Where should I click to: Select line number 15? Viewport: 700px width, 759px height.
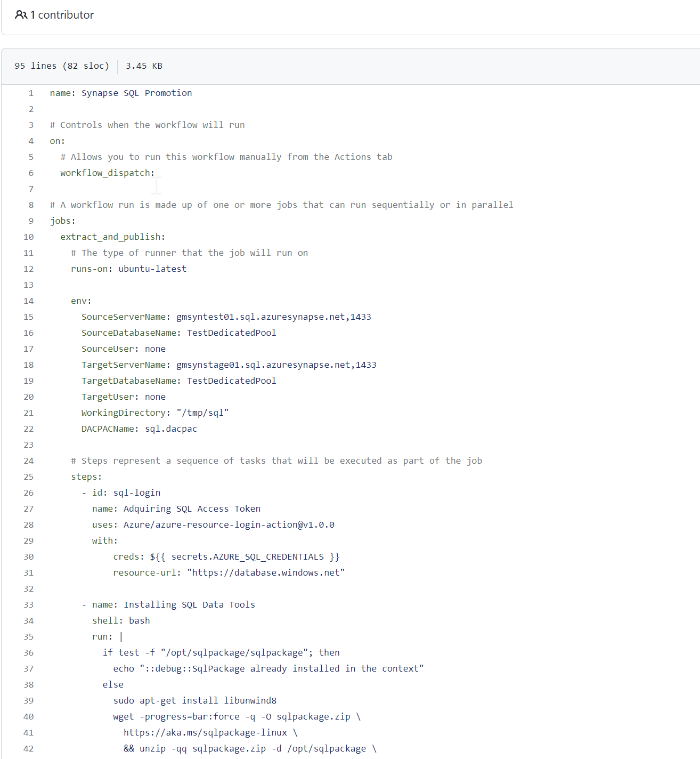pyautogui.click(x=29, y=317)
